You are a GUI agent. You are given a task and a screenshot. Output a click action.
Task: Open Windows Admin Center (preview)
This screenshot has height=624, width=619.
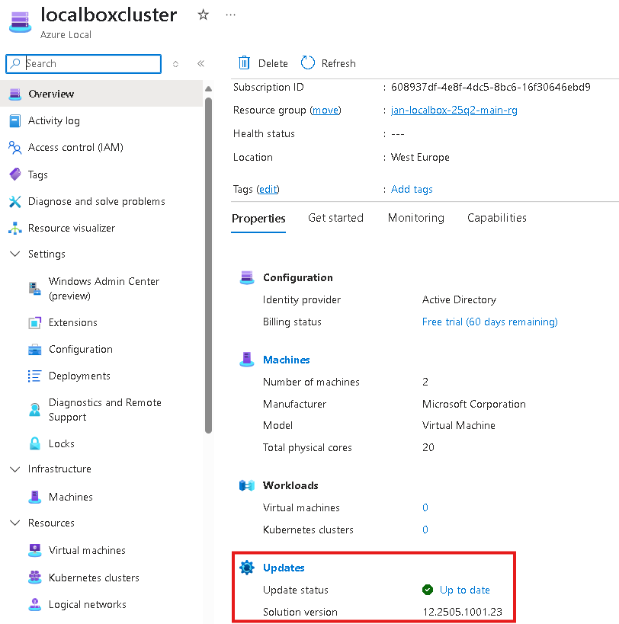[103, 288]
